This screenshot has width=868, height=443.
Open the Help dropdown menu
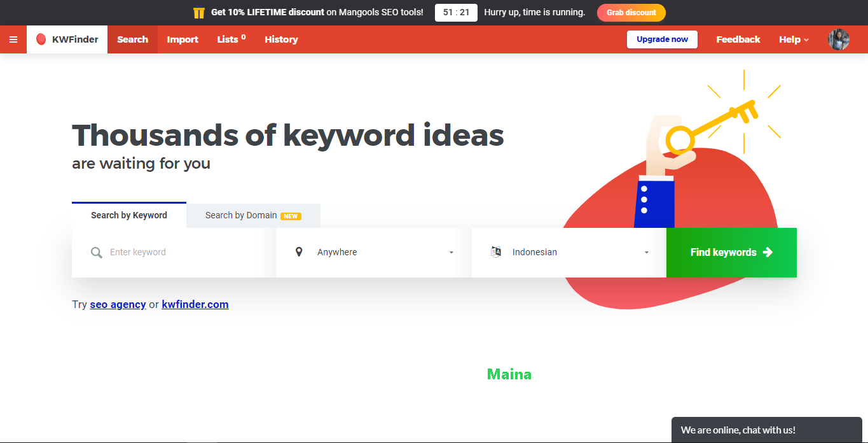[794, 39]
